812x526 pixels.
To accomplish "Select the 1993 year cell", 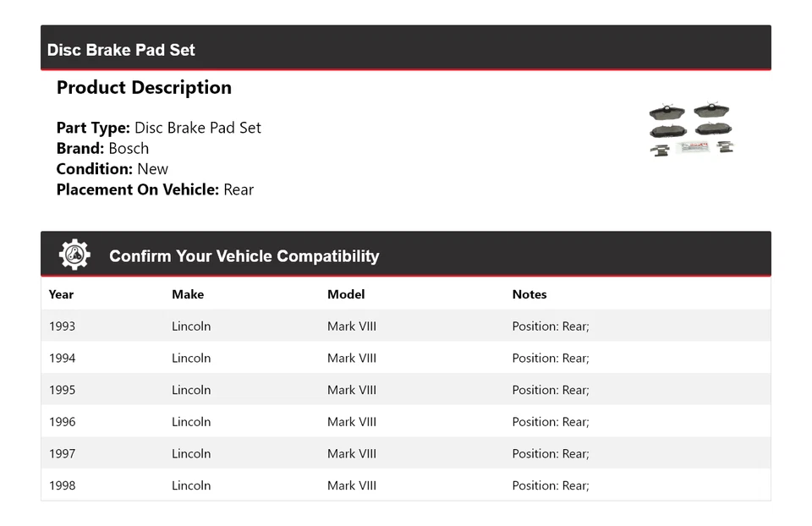I will (x=62, y=326).
